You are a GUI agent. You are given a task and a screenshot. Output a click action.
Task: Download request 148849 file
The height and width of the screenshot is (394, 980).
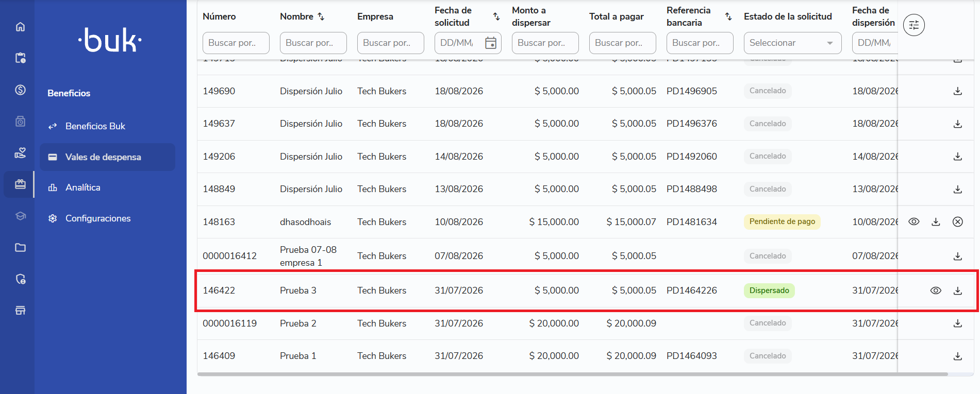[x=958, y=190]
